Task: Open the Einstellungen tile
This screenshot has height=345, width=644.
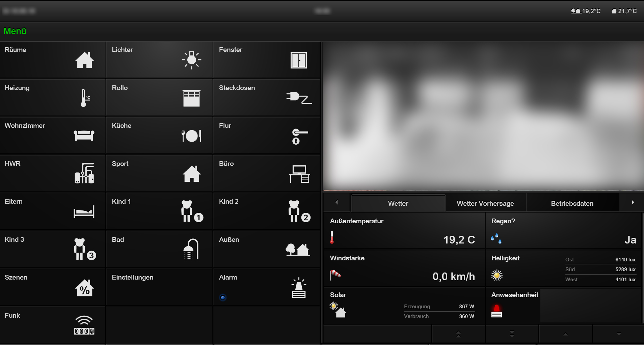Action: pyautogui.click(x=159, y=287)
